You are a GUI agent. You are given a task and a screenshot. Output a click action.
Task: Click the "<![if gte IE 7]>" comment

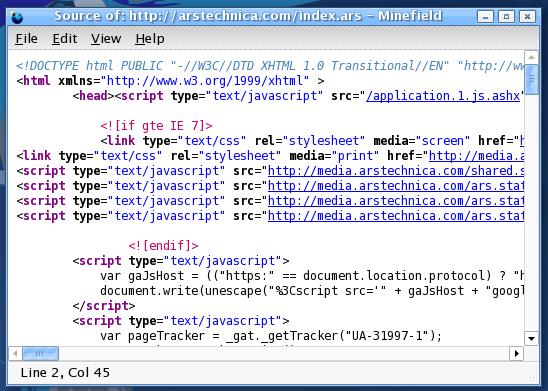click(156, 126)
